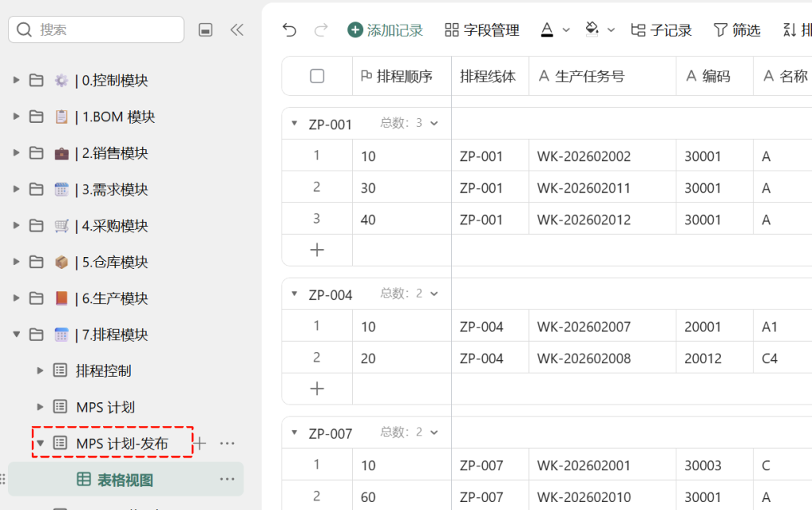Select the 0.控制模块 gear icon
812x510 pixels.
pos(62,80)
